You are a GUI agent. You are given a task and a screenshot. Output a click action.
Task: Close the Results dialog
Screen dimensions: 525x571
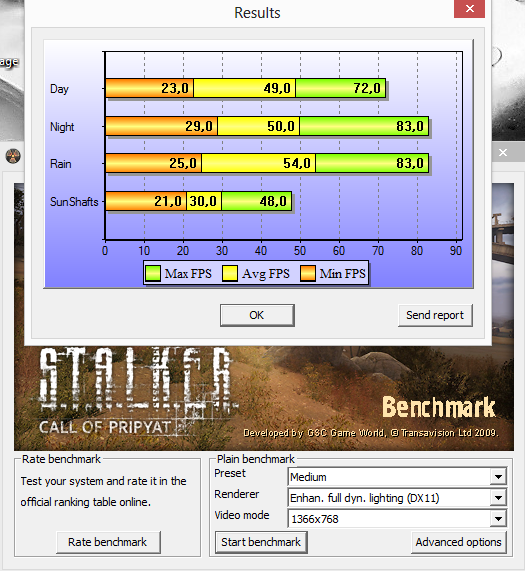coord(469,8)
